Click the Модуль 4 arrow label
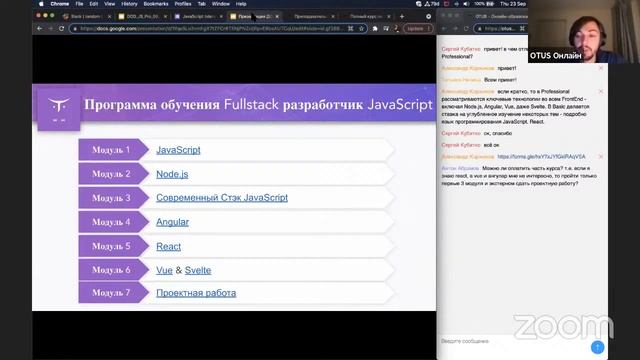This screenshot has width=640, height=360. click(113, 222)
